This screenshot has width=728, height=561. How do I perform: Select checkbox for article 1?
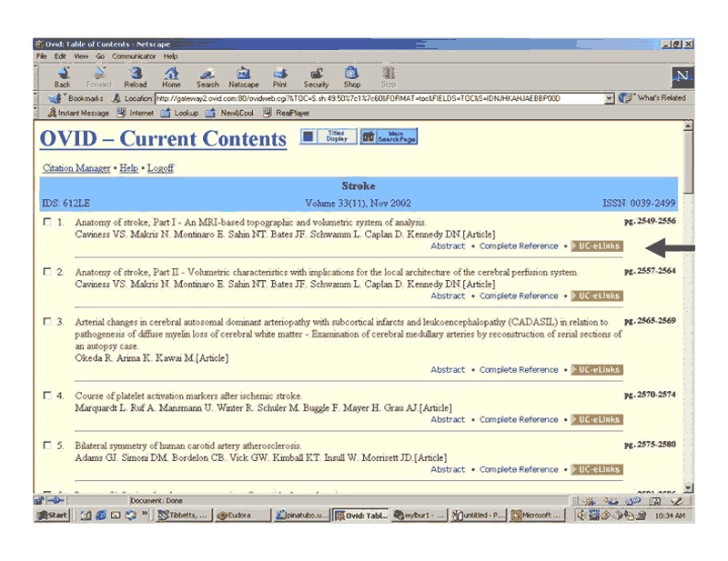pos(47,222)
